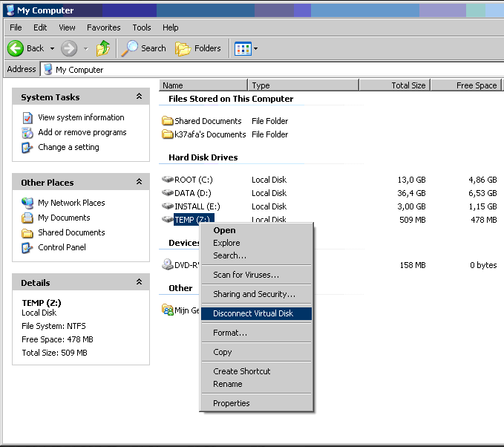
Task: Click Add or remove programs link
Action: [x=82, y=132]
